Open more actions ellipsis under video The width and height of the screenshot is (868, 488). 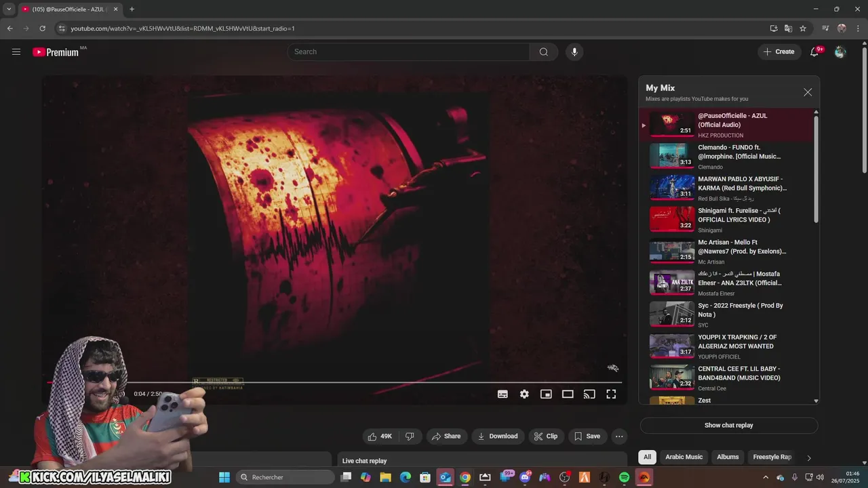pyautogui.click(x=619, y=436)
